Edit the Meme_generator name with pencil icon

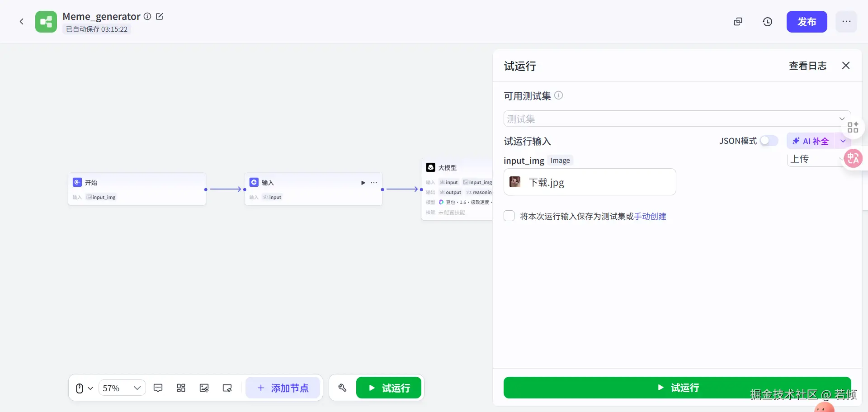tap(160, 16)
